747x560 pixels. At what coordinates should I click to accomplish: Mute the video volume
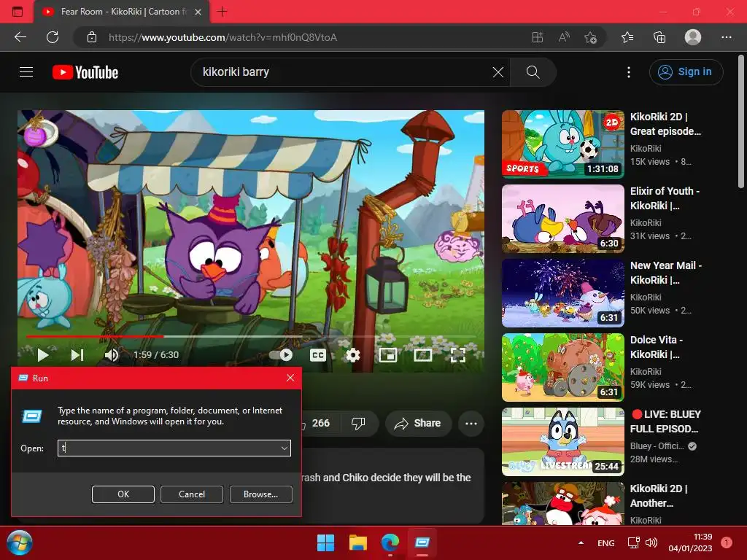pos(112,355)
